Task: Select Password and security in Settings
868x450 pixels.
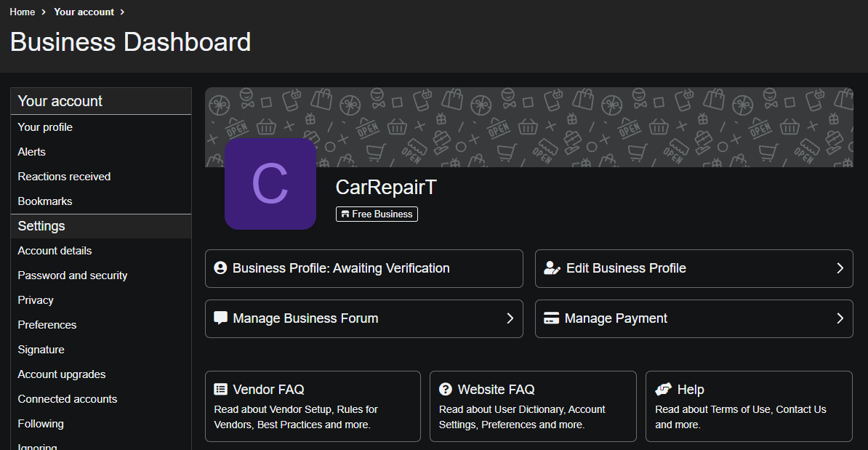Action: click(73, 276)
